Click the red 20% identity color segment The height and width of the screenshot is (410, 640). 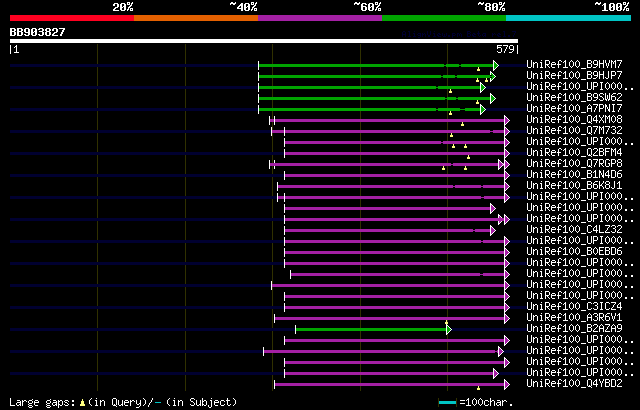point(72,18)
